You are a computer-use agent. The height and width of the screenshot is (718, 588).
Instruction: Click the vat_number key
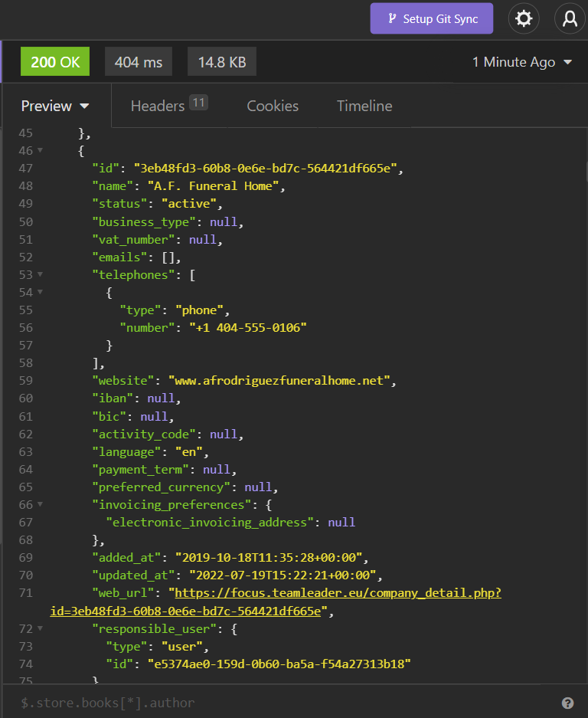pyautogui.click(x=133, y=240)
